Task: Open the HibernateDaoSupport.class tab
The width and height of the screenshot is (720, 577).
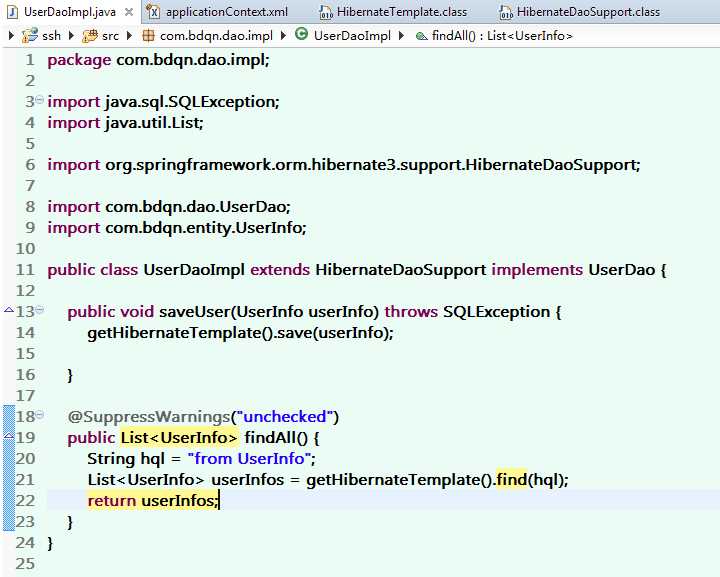Action: tap(588, 12)
